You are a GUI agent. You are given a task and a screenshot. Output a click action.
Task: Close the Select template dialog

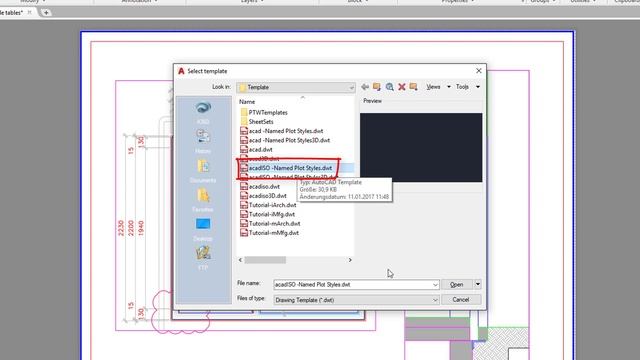(x=479, y=71)
